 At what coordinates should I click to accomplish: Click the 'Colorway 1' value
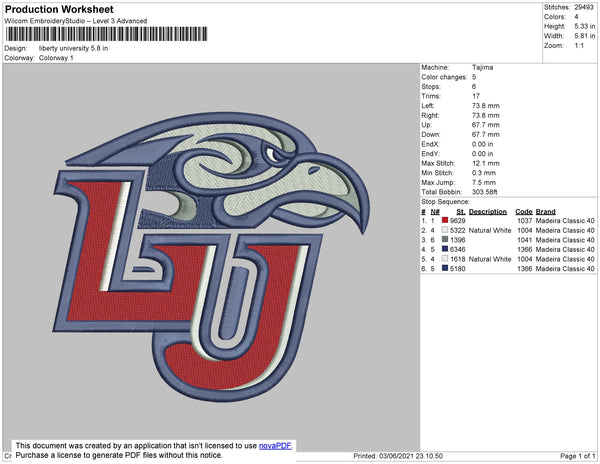pos(56,58)
